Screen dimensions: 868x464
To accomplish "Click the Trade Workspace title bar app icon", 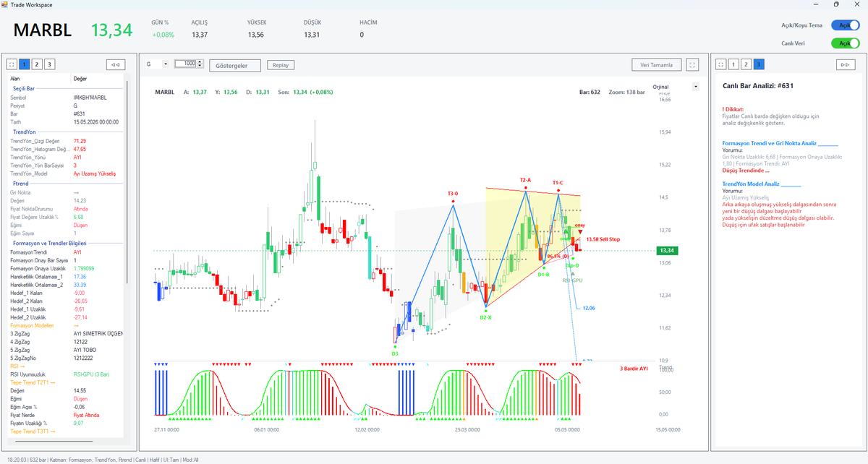I will click(5, 4).
